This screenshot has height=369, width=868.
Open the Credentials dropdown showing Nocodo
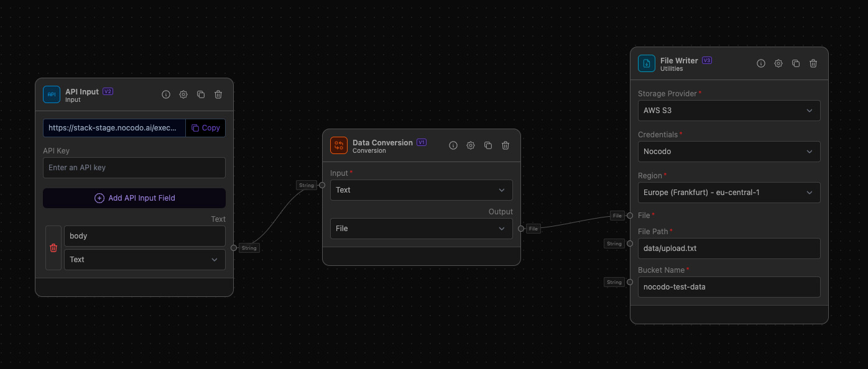point(729,152)
